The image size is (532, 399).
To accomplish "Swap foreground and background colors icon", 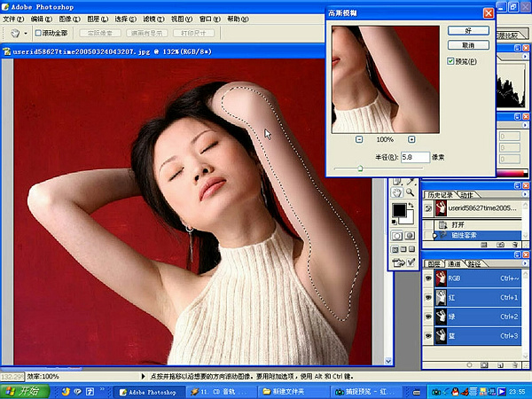I will [x=411, y=205].
